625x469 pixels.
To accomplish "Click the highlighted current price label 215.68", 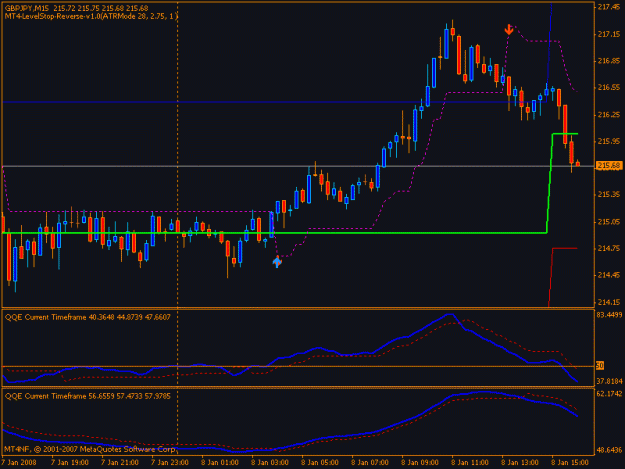I will pos(609,165).
